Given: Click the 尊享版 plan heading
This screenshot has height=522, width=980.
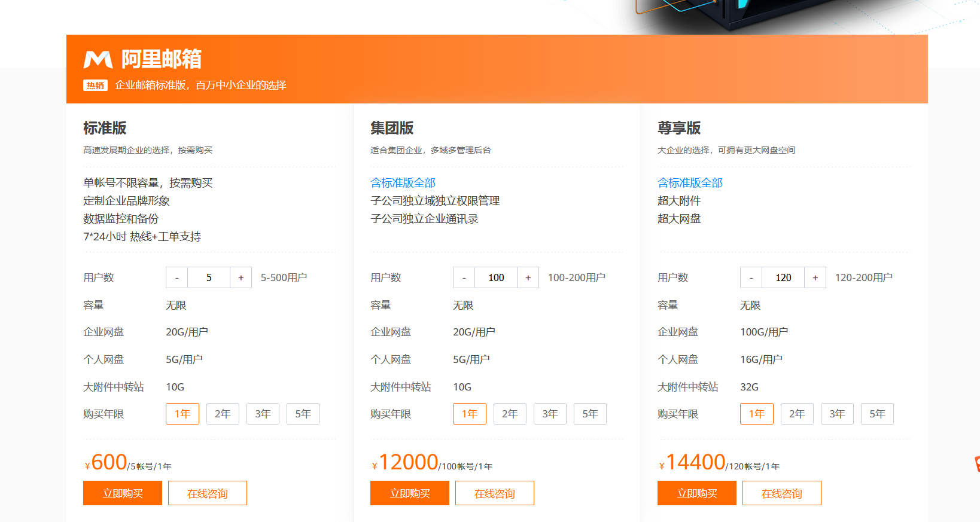Looking at the screenshot, I should (679, 128).
